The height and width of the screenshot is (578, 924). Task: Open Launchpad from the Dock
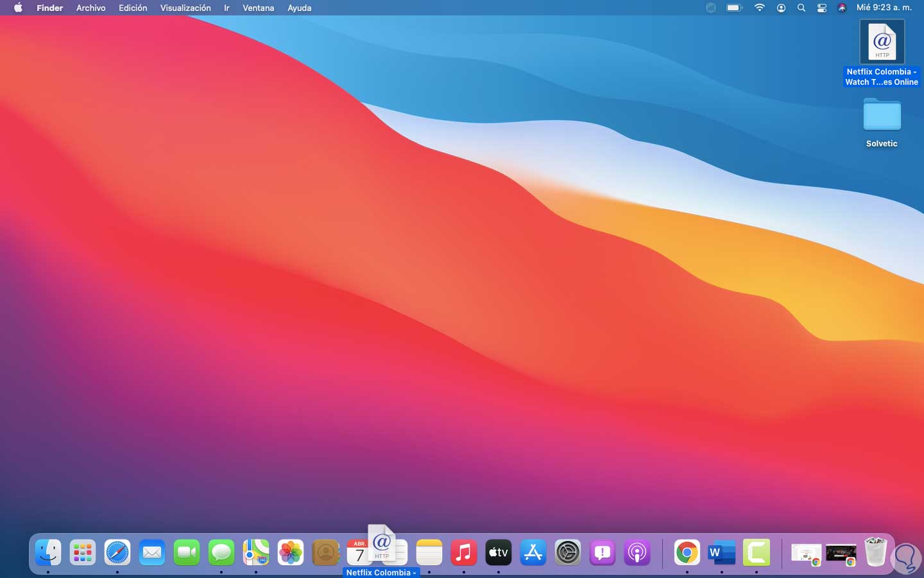click(83, 552)
